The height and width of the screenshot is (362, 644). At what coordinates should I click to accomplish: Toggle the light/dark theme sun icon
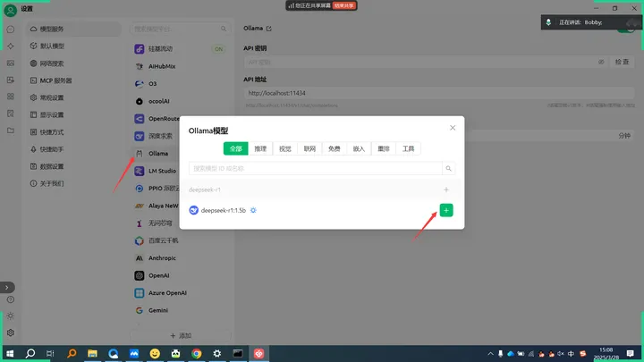pos(11,316)
